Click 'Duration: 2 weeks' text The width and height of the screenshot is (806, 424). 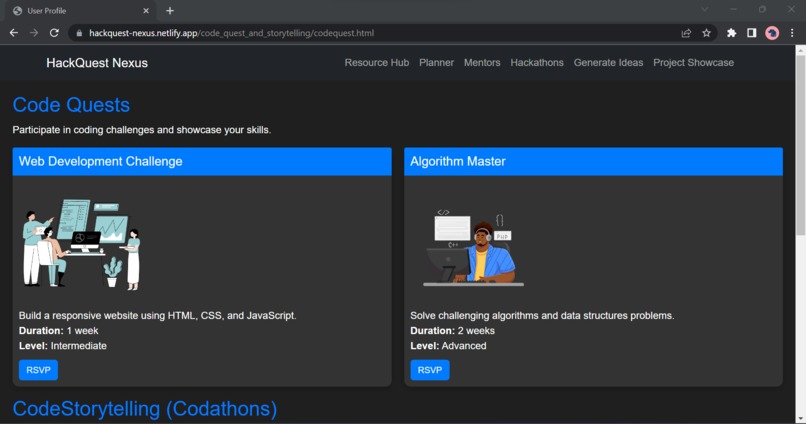[x=452, y=331]
